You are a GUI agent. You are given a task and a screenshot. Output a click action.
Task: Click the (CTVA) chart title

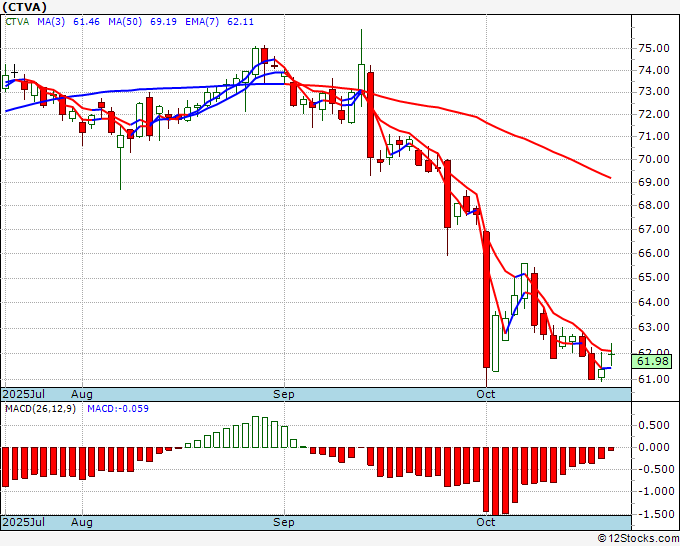pyautogui.click(x=24, y=7)
